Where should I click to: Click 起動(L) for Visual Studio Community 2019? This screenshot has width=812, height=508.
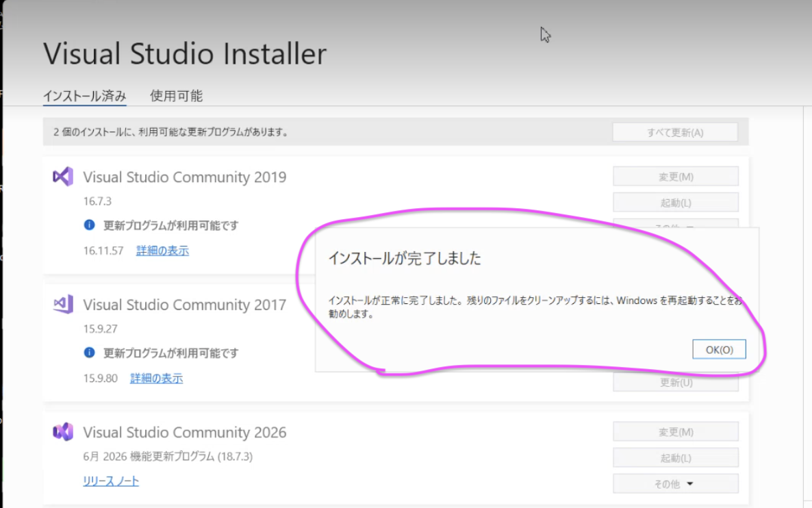[676, 203]
